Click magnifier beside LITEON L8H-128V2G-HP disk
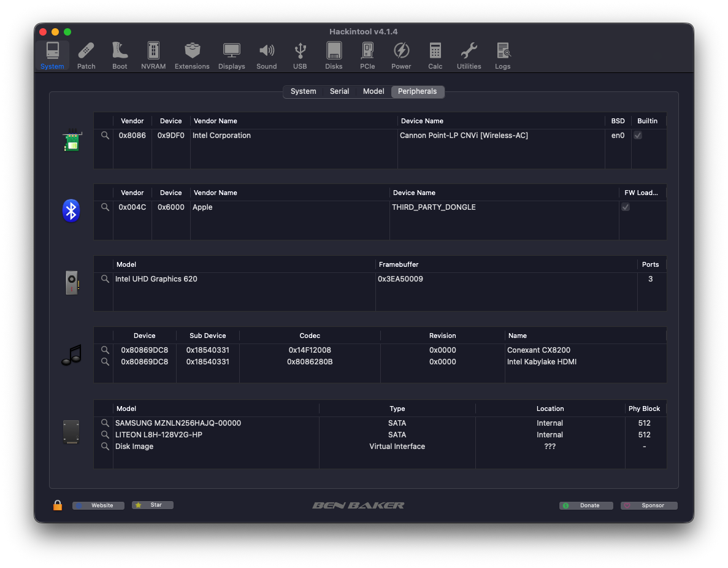The height and width of the screenshot is (568, 728). point(105,434)
